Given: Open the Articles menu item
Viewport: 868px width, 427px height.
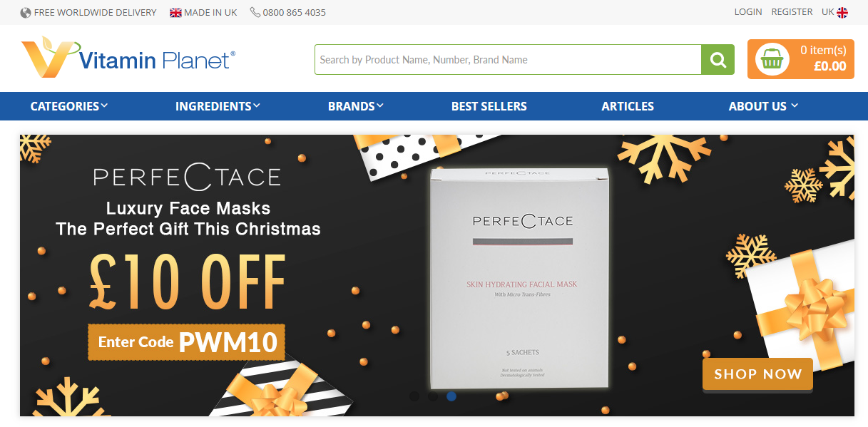Looking at the screenshot, I should pyautogui.click(x=628, y=106).
